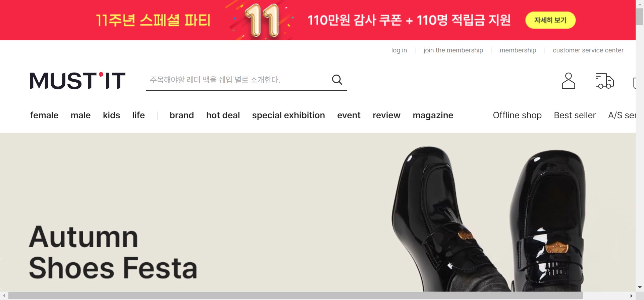Click the vertical scrollbar up arrow

coord(640,4)
